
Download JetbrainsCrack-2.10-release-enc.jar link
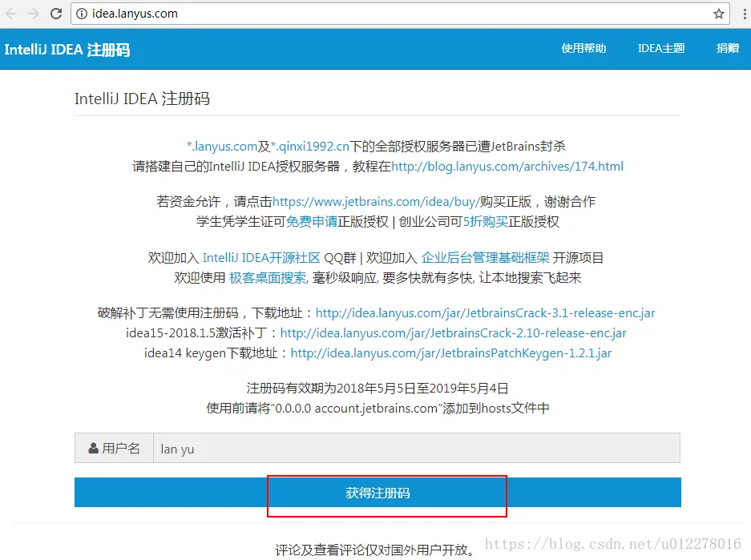point(453,333)
